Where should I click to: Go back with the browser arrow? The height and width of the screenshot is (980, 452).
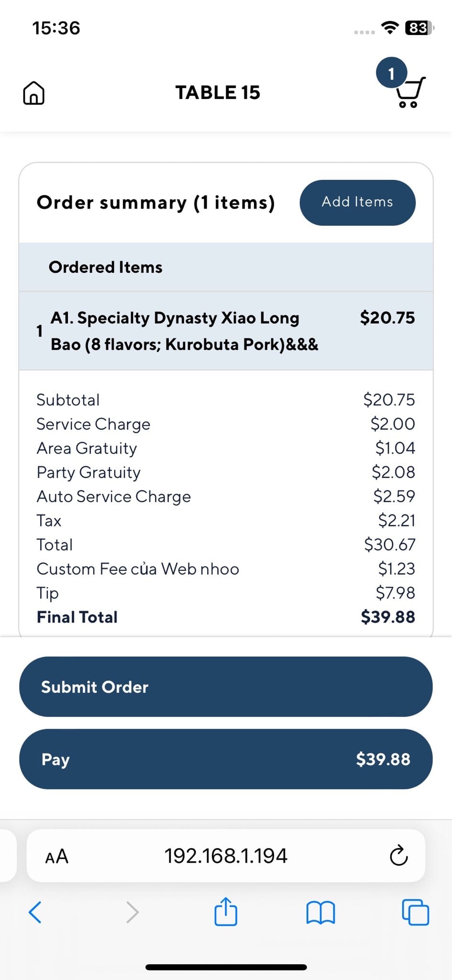[x=35, y=912]
